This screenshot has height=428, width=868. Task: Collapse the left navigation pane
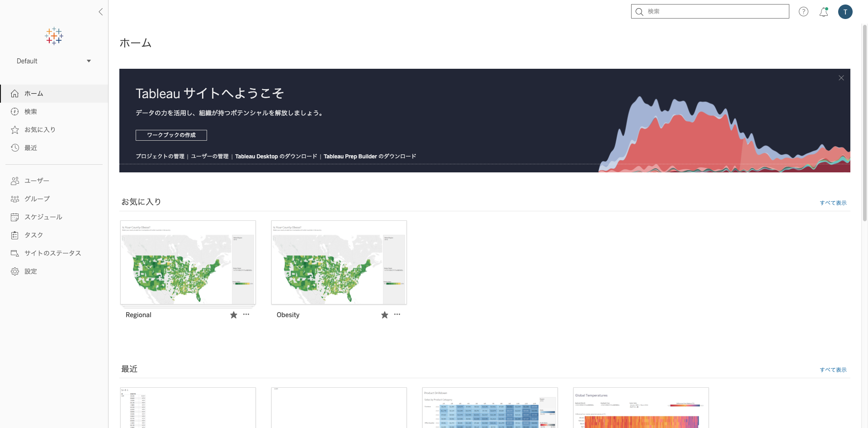(101, 12)
